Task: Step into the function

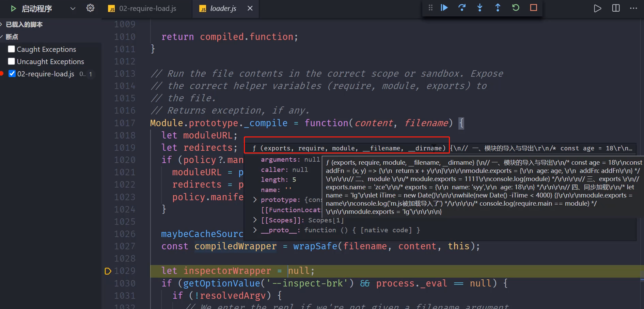Action: (480, 8)
